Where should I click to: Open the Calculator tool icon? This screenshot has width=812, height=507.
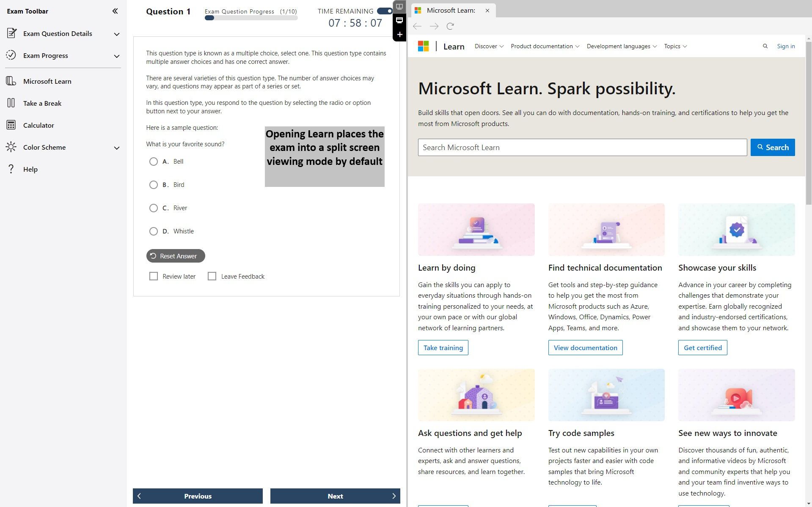[11, 125]
